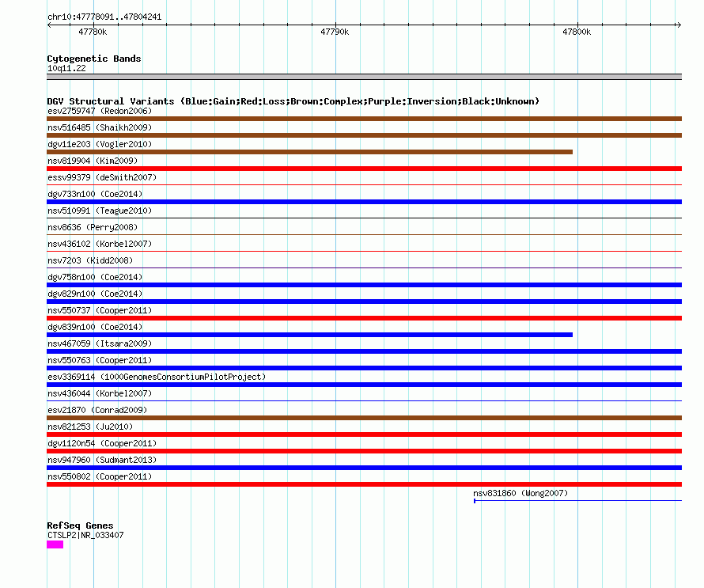This screenshot has width=704, height=588.
Task: Click the brown bar under esv21870
Action: 364,418
